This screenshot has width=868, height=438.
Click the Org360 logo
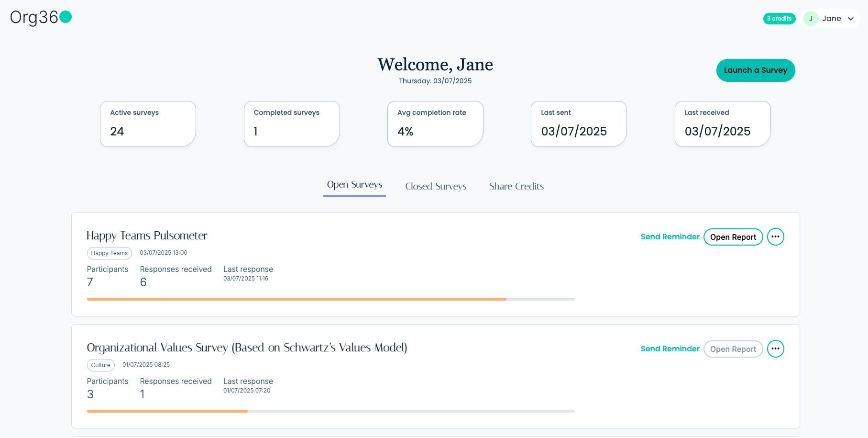click(41, 18)
